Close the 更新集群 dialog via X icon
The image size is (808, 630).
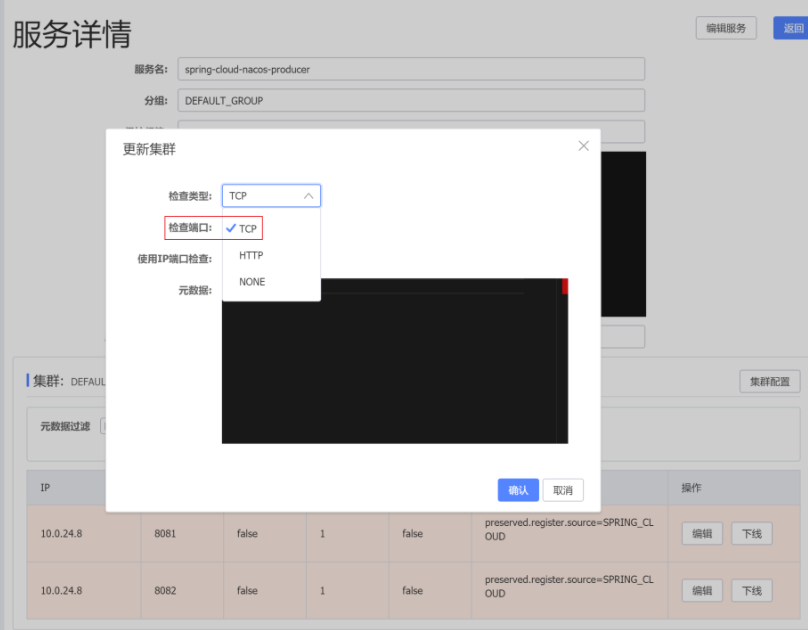[x=584, y=146]
